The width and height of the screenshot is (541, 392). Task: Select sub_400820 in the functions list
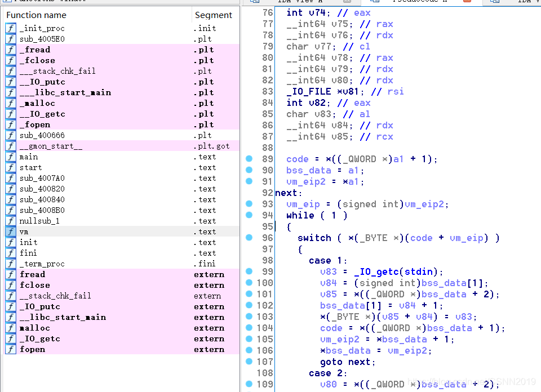point(122,189)
